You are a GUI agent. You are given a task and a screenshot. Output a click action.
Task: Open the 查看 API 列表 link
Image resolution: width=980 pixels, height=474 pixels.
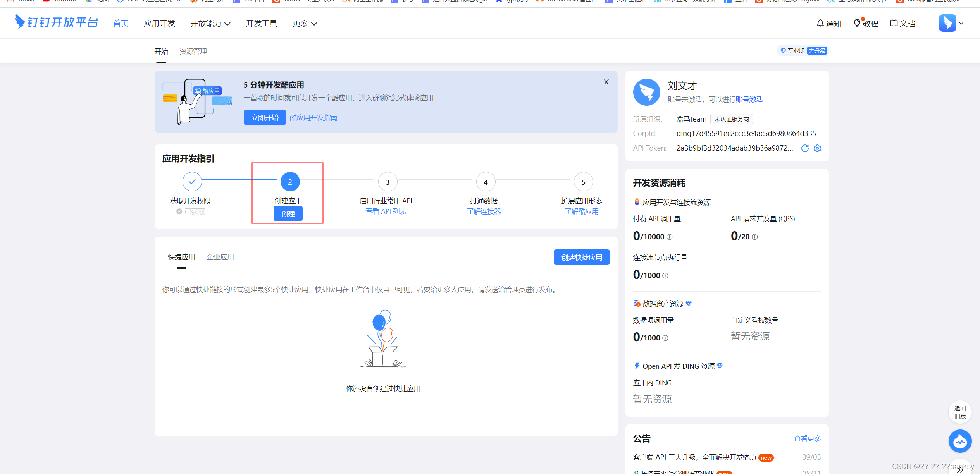pyautogui.click(x=386, y=211)
